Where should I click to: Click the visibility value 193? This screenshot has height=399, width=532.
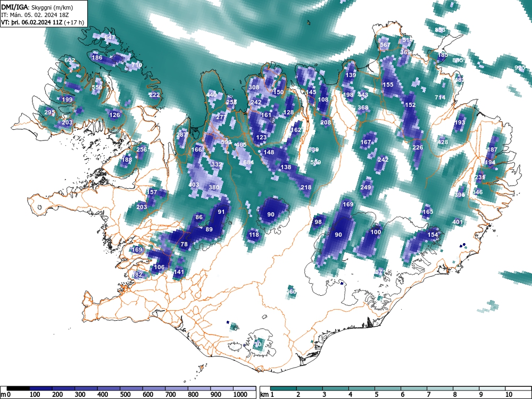click(x=460, y=122)
